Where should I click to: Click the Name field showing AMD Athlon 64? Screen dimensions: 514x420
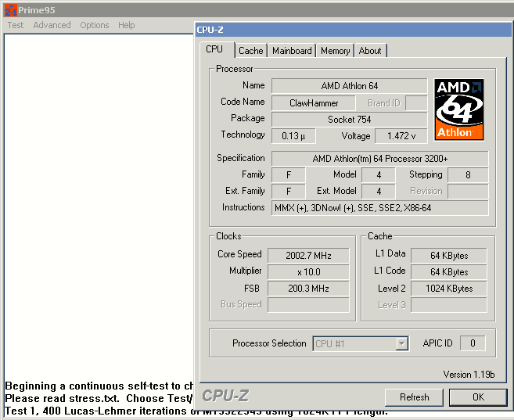(x=350, y=86)
